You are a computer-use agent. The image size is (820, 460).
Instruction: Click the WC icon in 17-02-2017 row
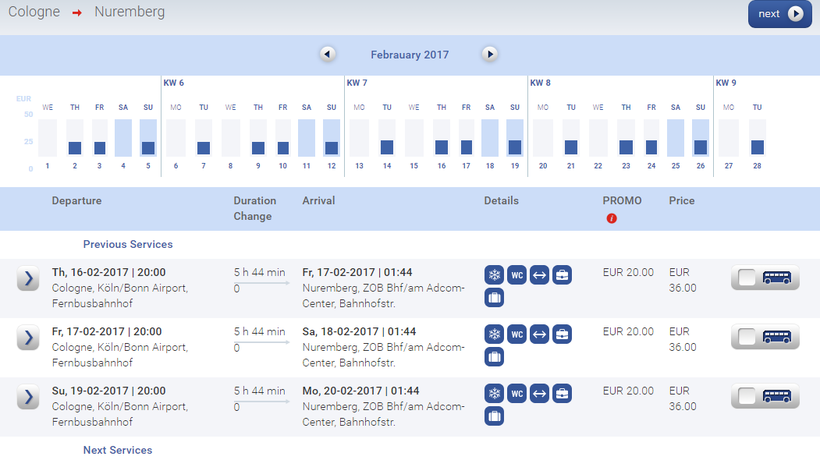point(517,334)
